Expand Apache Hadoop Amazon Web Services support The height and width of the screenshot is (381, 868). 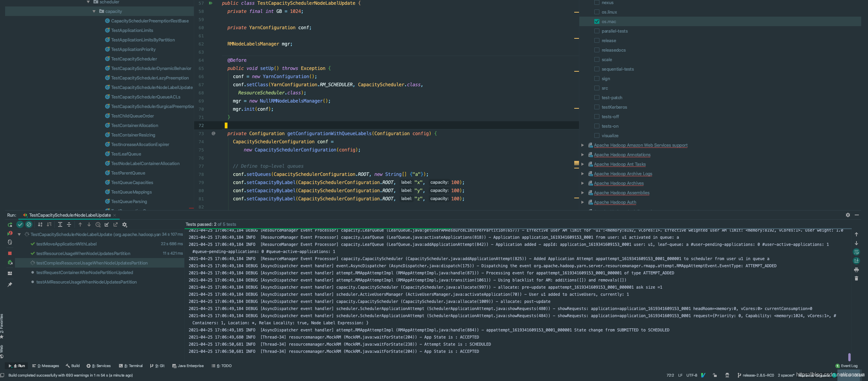(x=582, y=145)
